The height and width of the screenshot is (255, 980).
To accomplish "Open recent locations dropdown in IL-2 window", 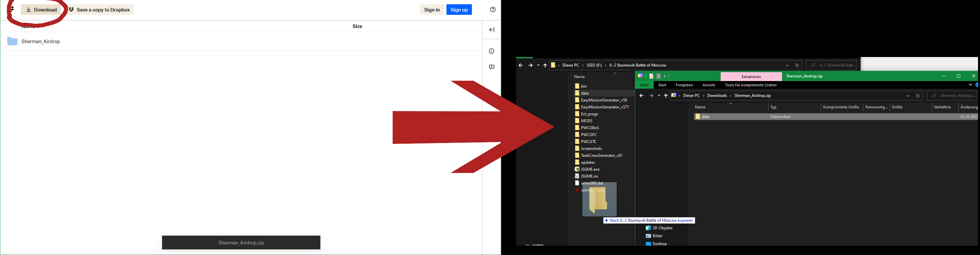I will tap(538, 65).
